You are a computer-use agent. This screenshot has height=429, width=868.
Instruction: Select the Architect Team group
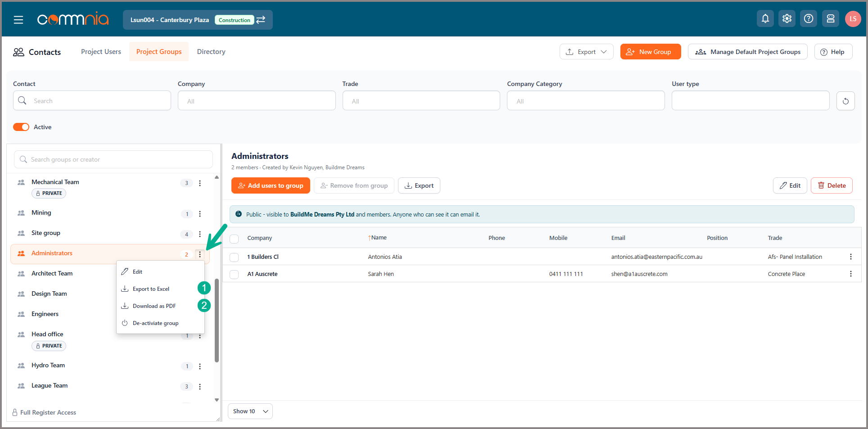[52, 274]
